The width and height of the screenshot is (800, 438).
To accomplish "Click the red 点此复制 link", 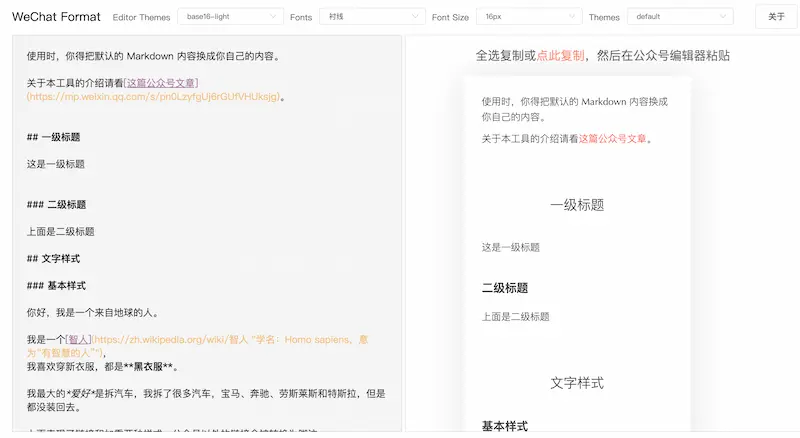I will point(560,56).
